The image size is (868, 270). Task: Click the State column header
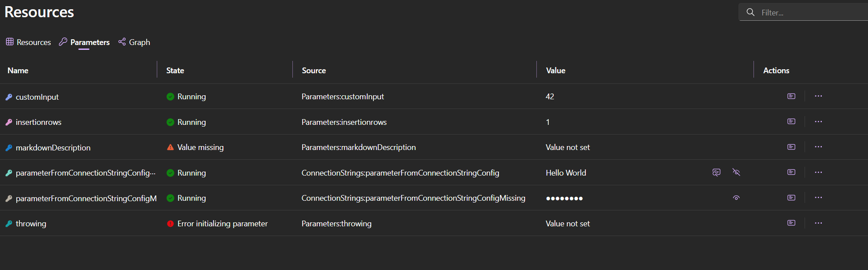click(175, 71)
